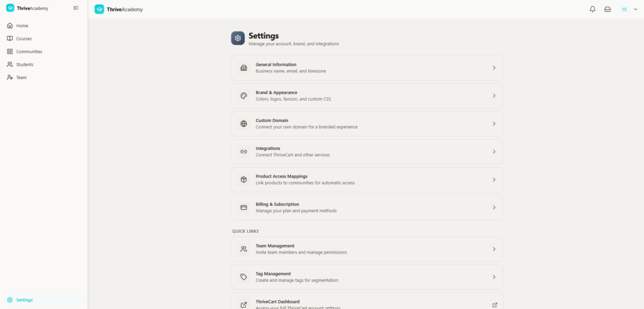Open Communities from the sidebar
Viewport: 644px width, 309px height.
(29, 52)
